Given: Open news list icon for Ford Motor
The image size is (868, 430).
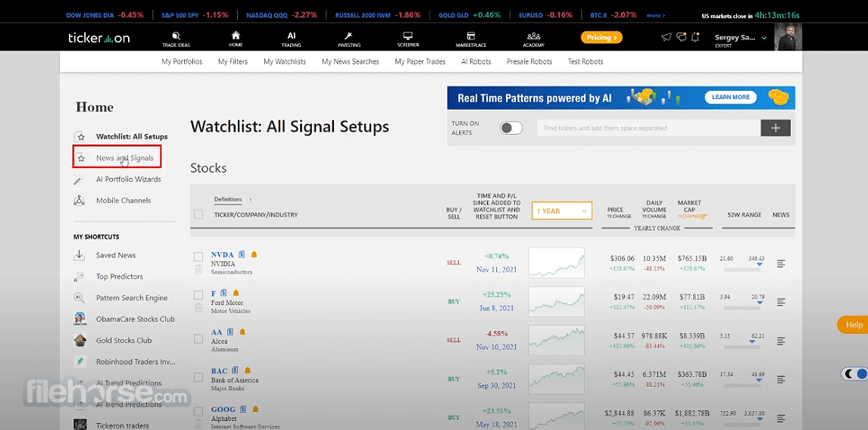Looking at the screenshot, I should click(x=781, y=302).
